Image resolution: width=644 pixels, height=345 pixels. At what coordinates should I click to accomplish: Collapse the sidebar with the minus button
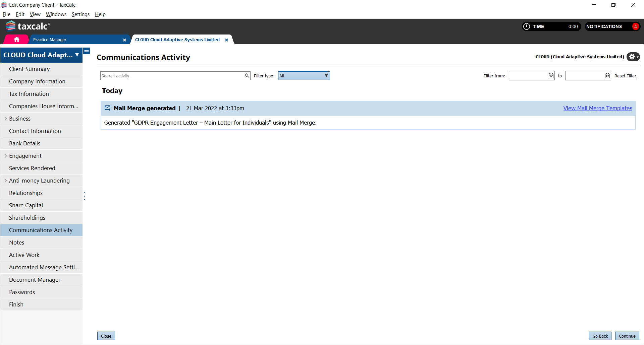pyautogui.click(x=87, y=51)
